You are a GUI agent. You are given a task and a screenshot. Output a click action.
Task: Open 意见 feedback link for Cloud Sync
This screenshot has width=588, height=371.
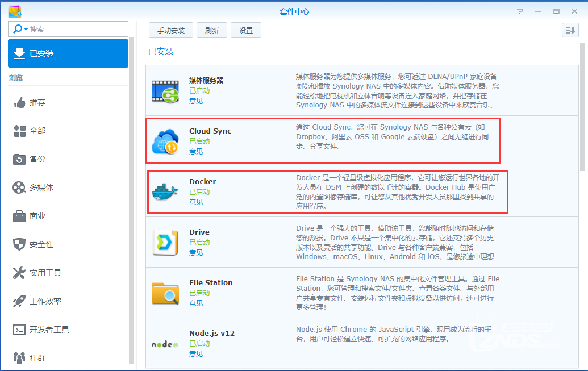coord(196,152)
